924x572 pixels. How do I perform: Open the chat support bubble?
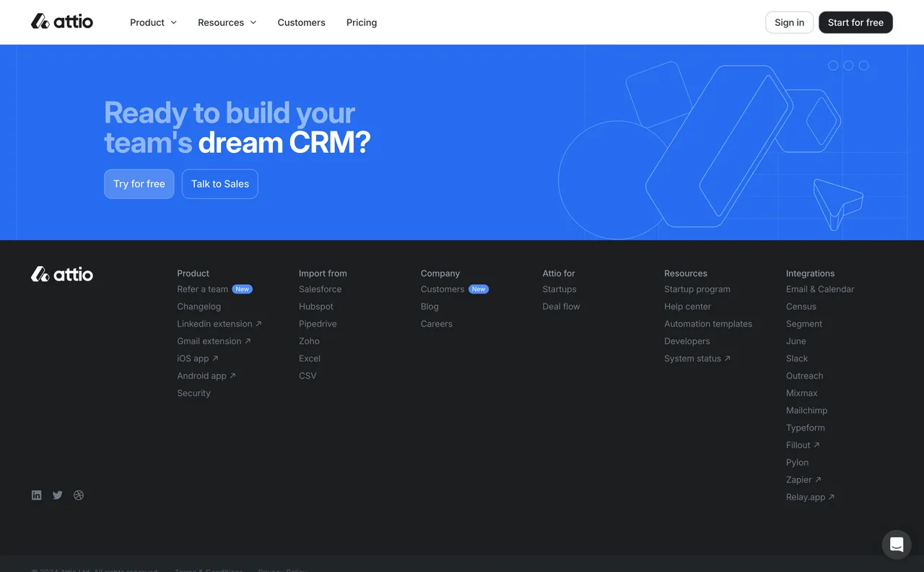(896, 545)
